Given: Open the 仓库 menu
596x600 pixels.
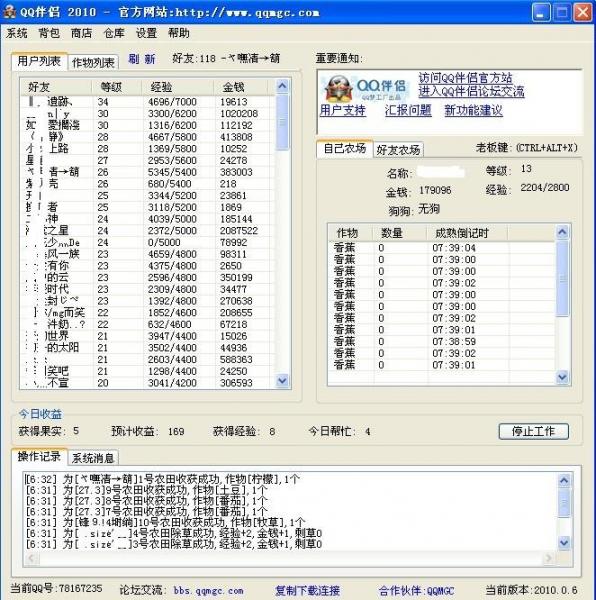Looking at the screenshot, I should click(114, 33).
